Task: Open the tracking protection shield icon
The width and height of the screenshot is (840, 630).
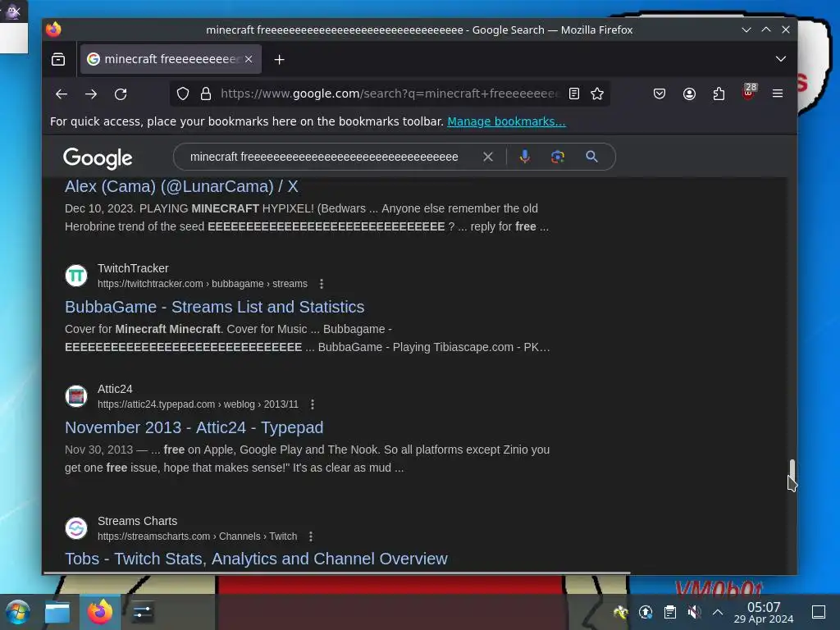Action: coord(183,94)
